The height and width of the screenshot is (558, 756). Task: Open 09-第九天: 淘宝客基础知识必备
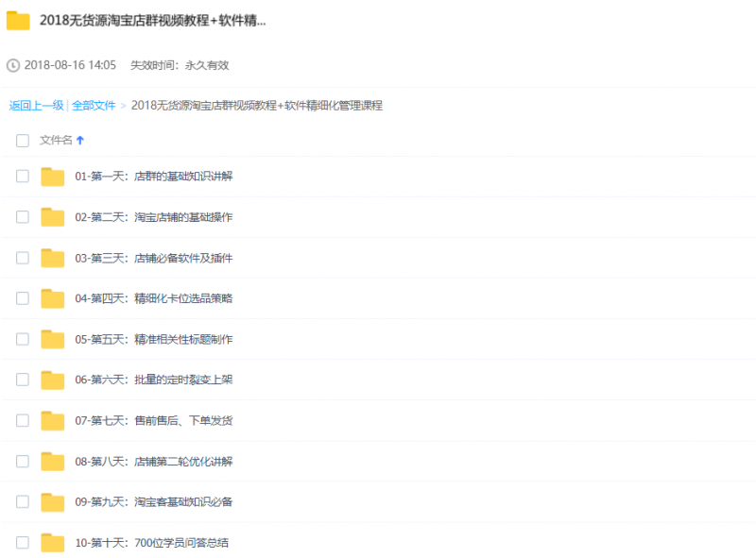154,502
